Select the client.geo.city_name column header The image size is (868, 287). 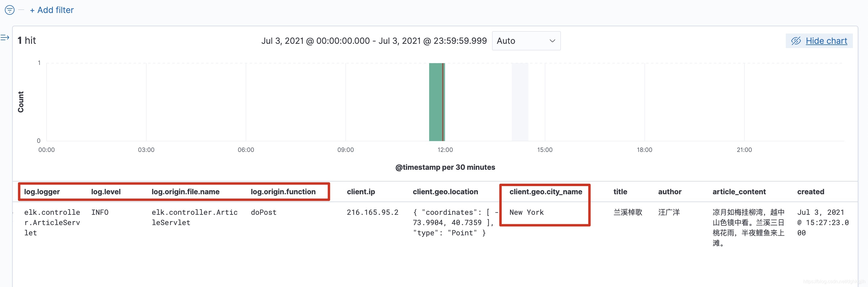point(546,192)
